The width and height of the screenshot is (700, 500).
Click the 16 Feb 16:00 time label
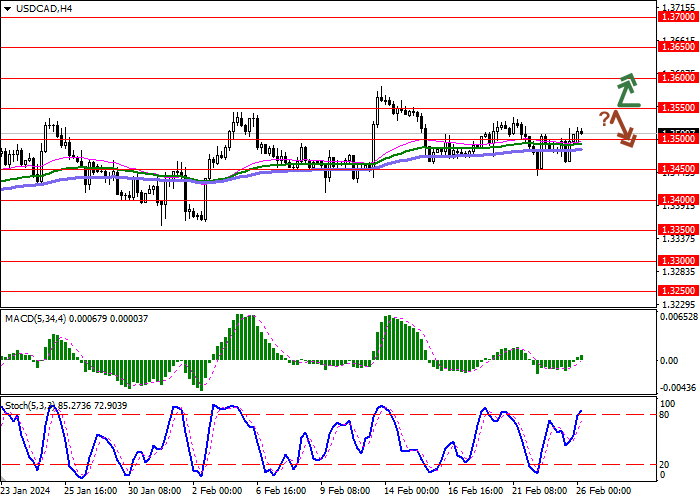click(x=474, y=491)
